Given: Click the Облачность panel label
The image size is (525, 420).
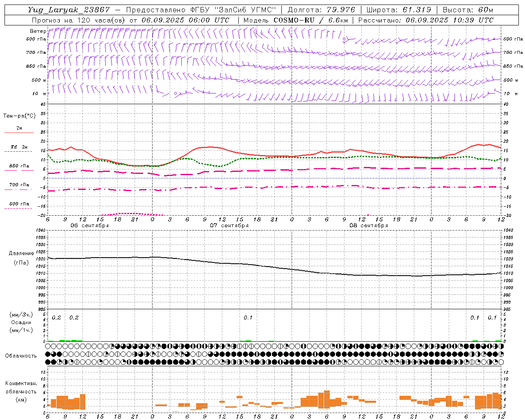Looking at the screenshot, I should click(x=21, y=356).
